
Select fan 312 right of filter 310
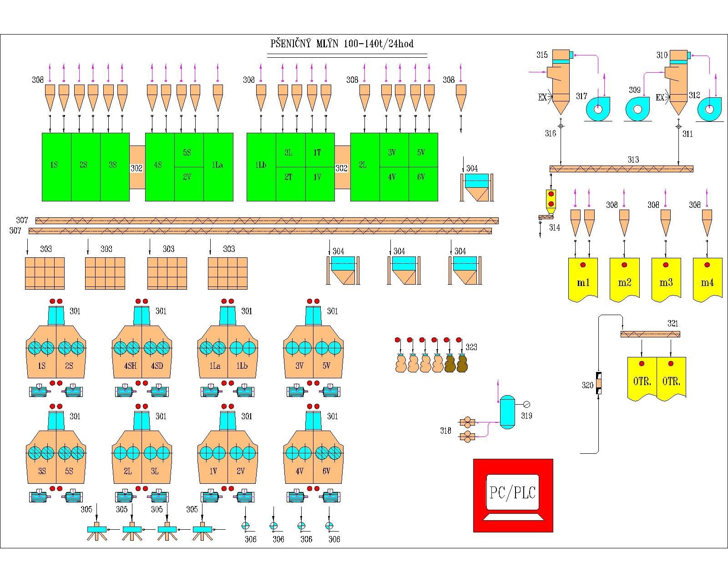(x=709, y=109)
